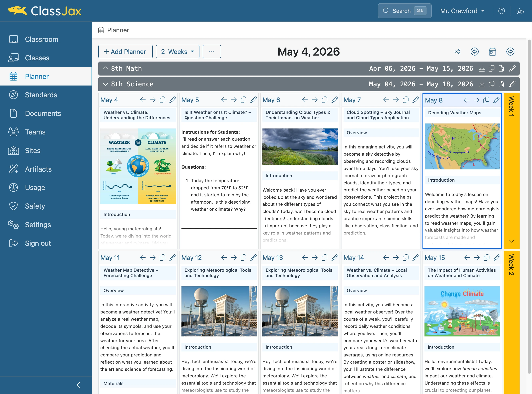View Usage in the sidebar
Image resolution: width=532 pixels, height=394 pixels.
click(x=46, y=188)
